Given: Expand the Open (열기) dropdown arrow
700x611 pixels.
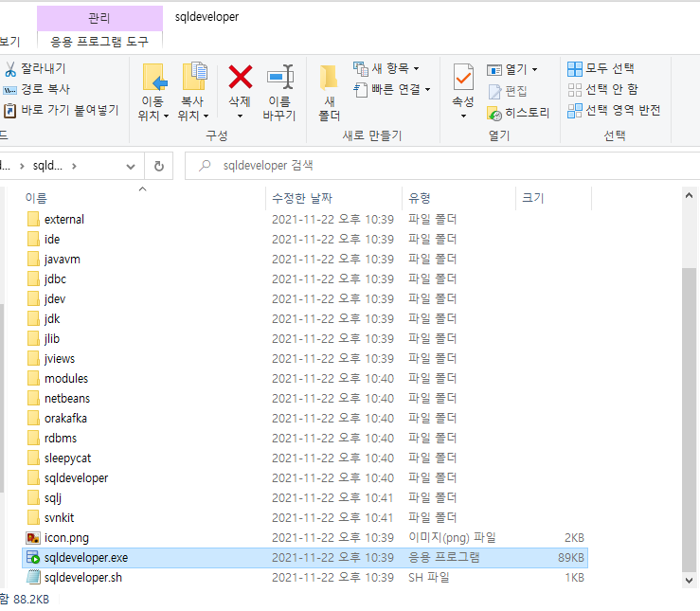Looking at the screenshot, I should 534,70.
